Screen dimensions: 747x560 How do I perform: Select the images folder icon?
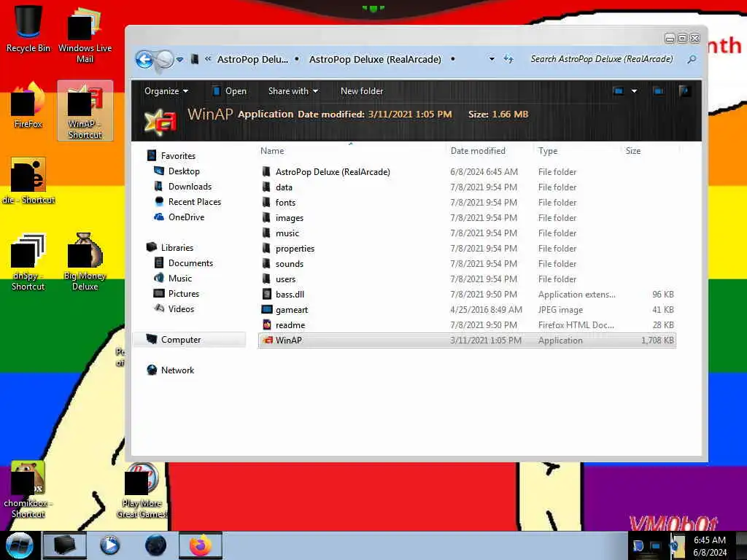[x=267, y=217]
